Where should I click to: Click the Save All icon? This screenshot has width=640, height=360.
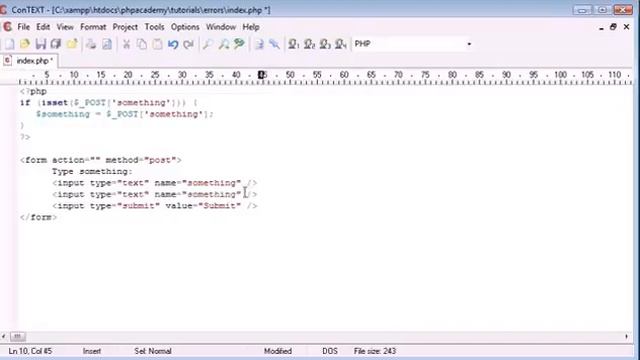pyautogui.click(x=56, y=44)
